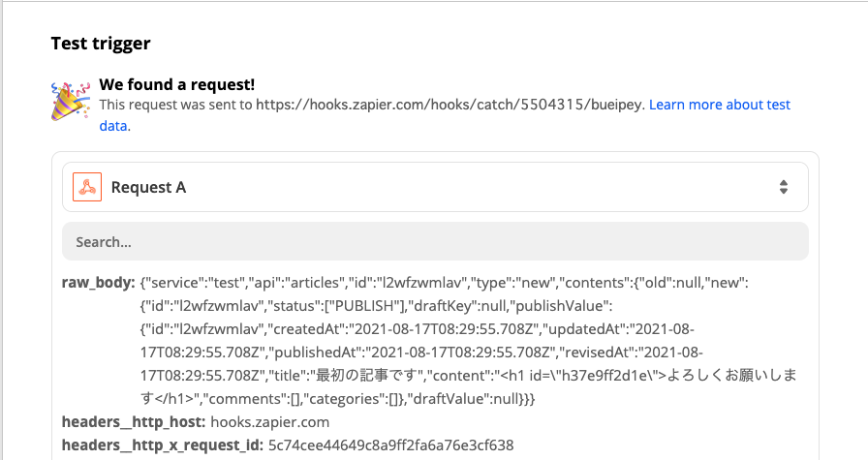
Task: Select the headers__http_x_request_id field label
Action: pyautogui.click(x=160, y=445)
